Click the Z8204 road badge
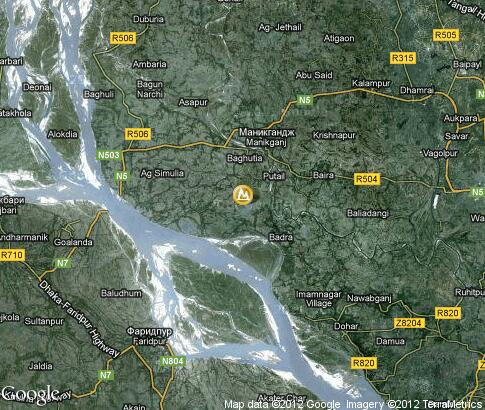 409,323
